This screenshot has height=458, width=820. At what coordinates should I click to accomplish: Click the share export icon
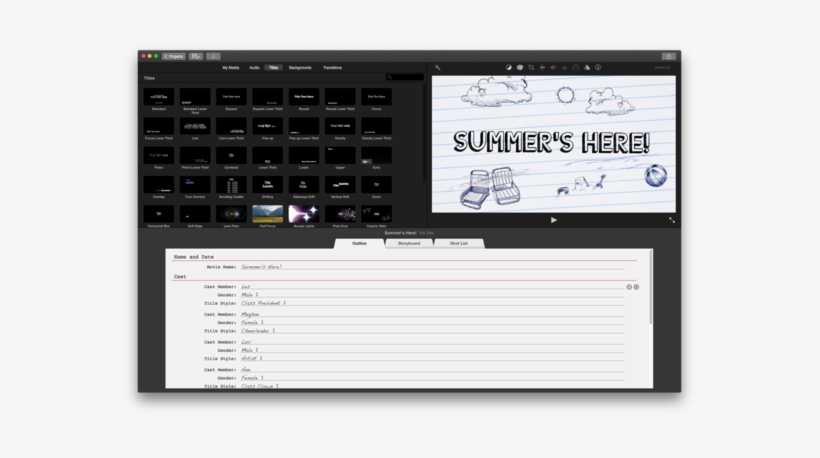pos(668,56)
